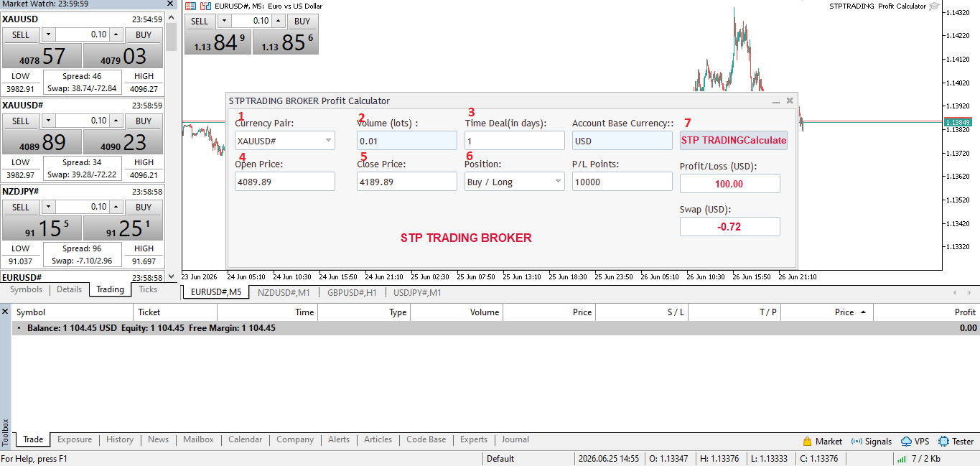Click the graduation cap icon on chart
Image resolution: width=980 pixels, height=466 pixels.
(x=933, y=6)
